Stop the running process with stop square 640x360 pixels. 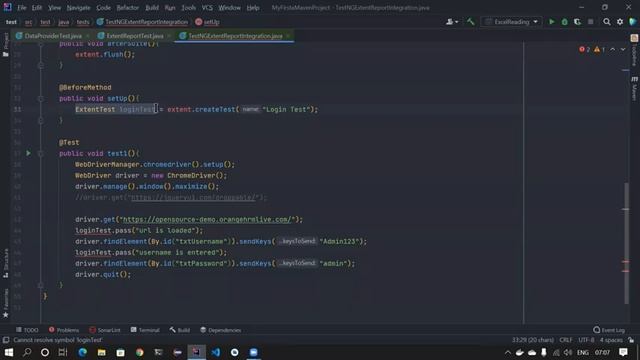tap(591, 22)
